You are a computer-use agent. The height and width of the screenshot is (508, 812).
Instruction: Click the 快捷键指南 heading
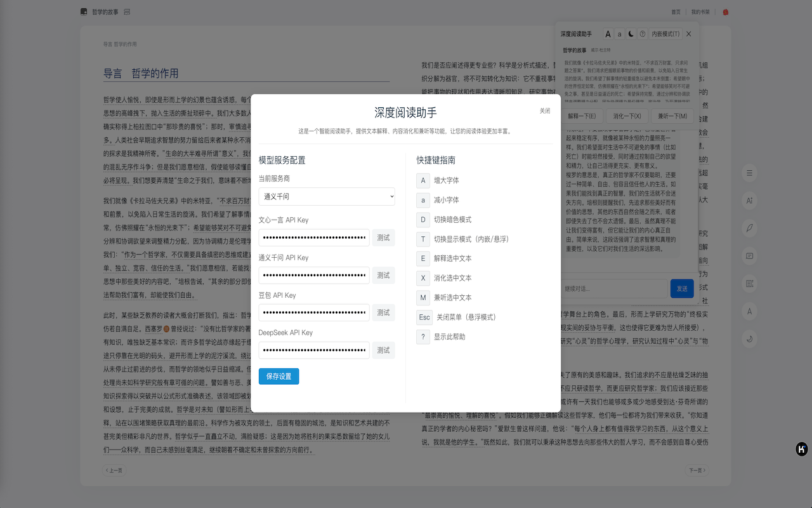436,160
